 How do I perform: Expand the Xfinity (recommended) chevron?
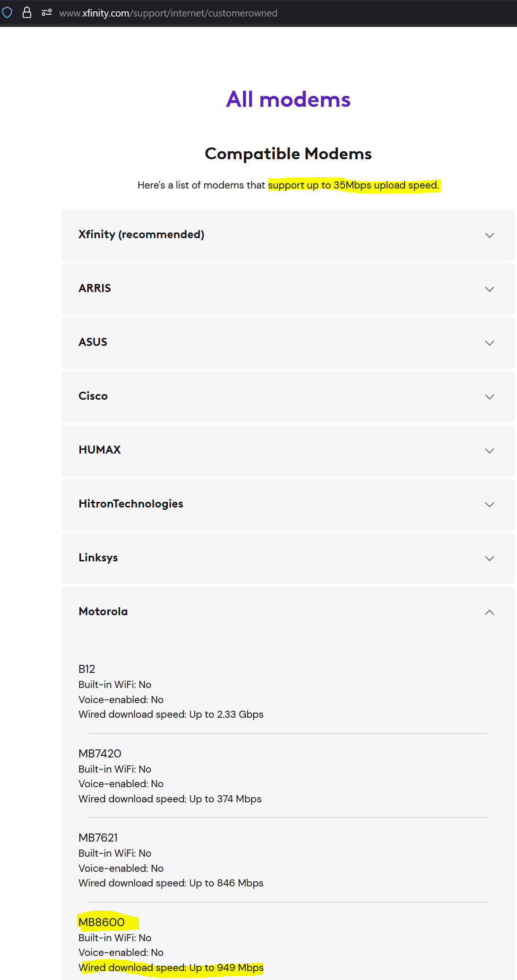(490, 235)
